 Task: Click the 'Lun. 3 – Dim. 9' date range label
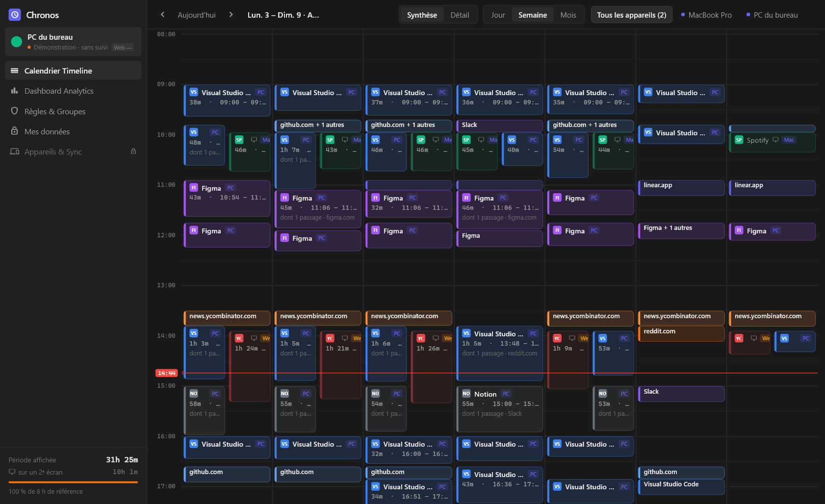(x=283, y=15)
